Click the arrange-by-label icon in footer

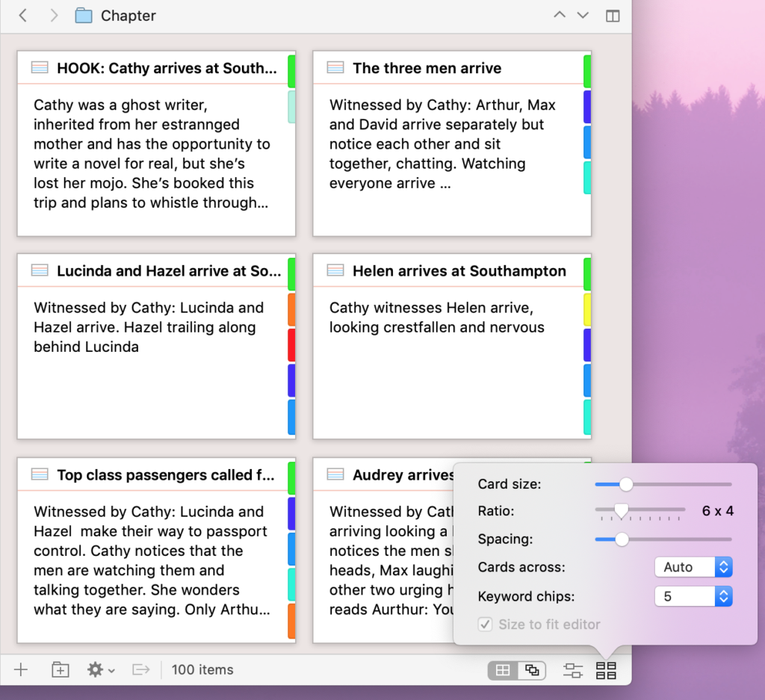point(573,671)
